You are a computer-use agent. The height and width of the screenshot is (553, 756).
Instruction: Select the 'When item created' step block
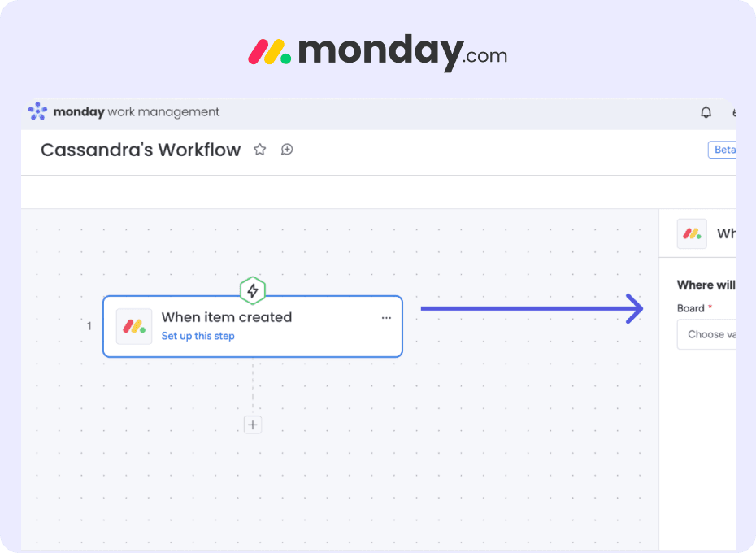[252, 326]
